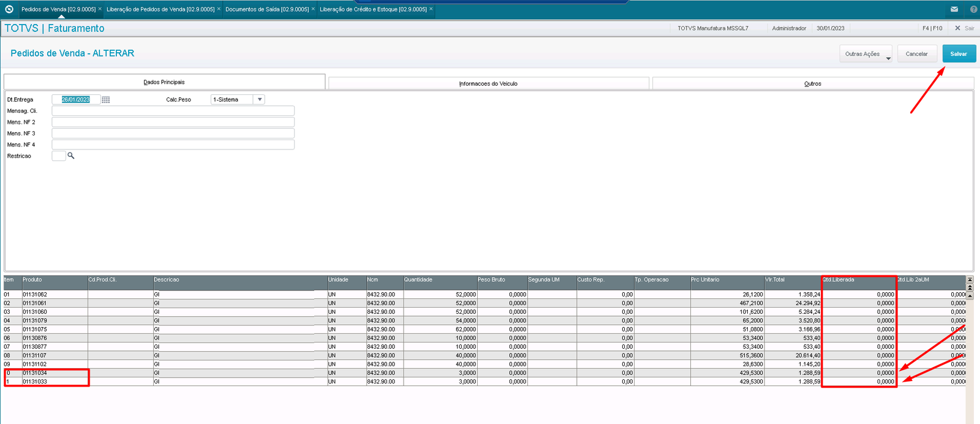980x424 pixels.
Task: Click the Mens. NF 2 input field
Action: click(x=173, y=122)
